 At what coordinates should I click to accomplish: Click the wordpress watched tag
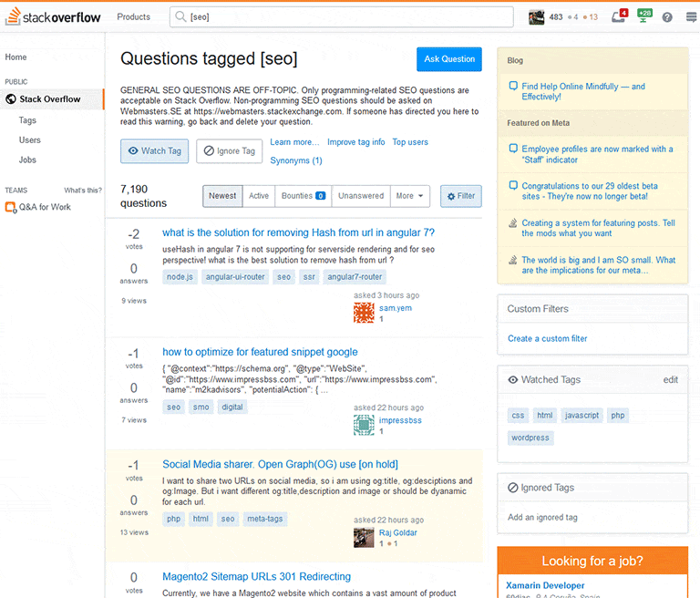[x=530, y=438]
